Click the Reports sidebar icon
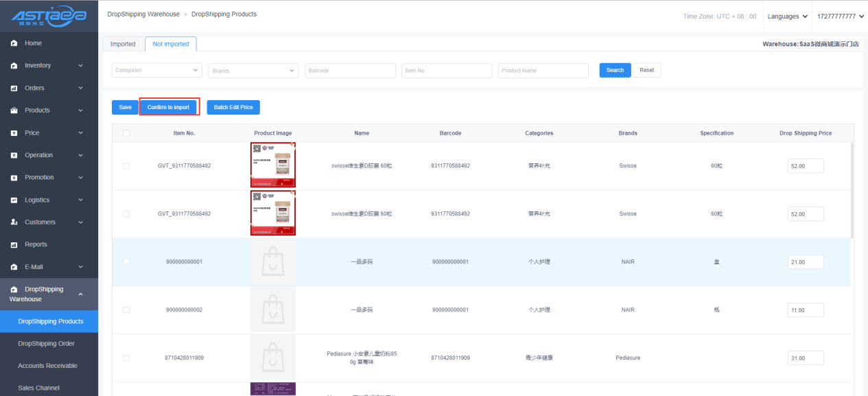Viewport: 868px width, 396px height. pyautogui.click(x=14, y=245)
